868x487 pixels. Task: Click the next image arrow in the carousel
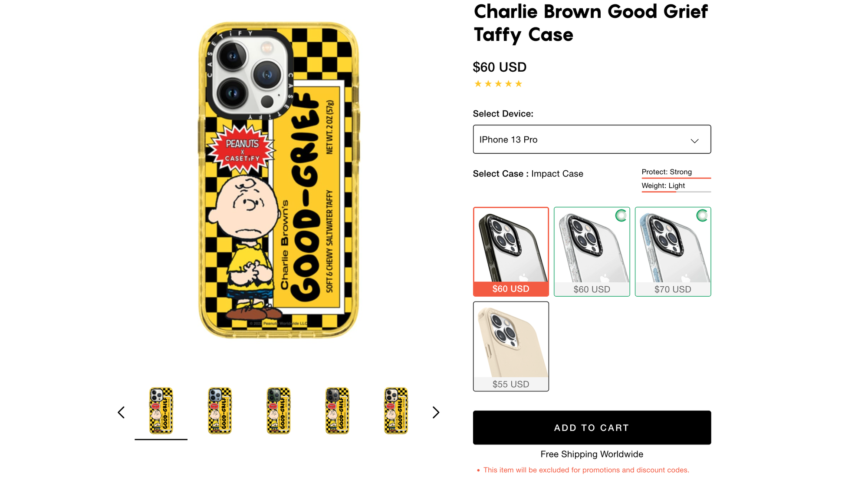(436, 412)
